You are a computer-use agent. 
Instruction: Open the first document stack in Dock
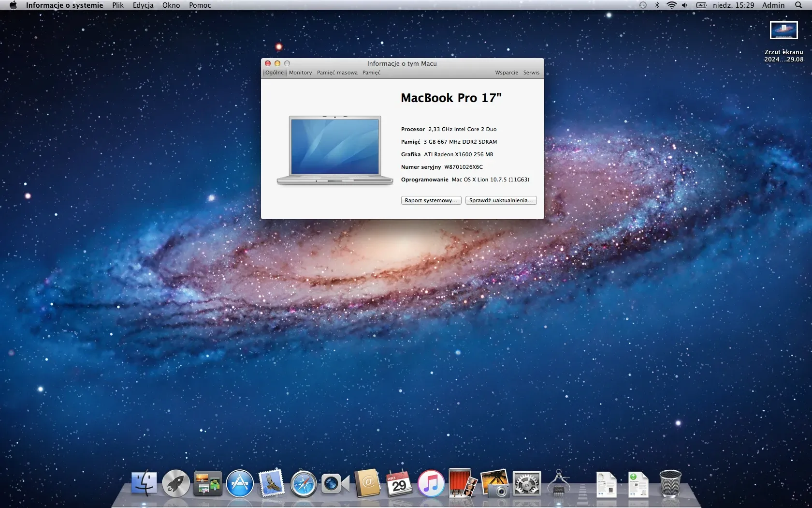(x=606, y=484)
